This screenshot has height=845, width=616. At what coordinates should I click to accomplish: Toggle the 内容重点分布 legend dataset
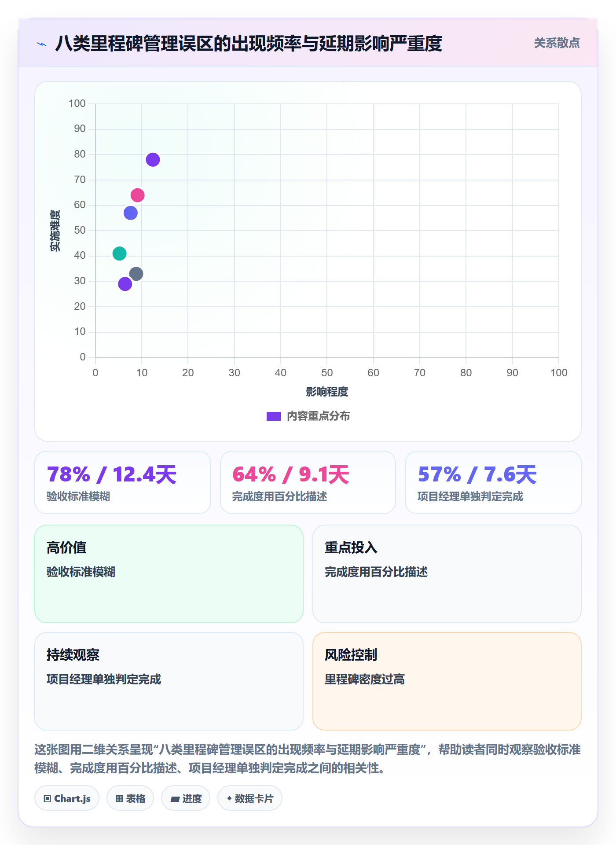click(x=308, y=416)
